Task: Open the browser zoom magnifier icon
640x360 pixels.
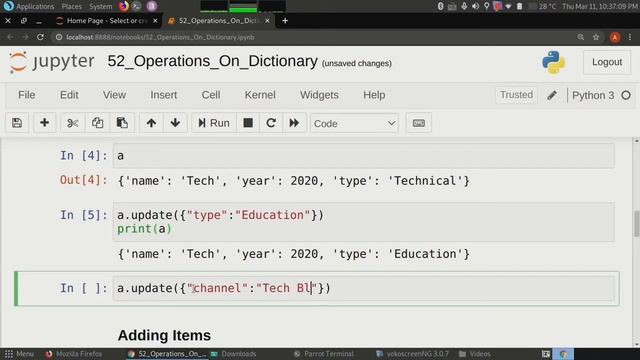Action: coord(580,37)
